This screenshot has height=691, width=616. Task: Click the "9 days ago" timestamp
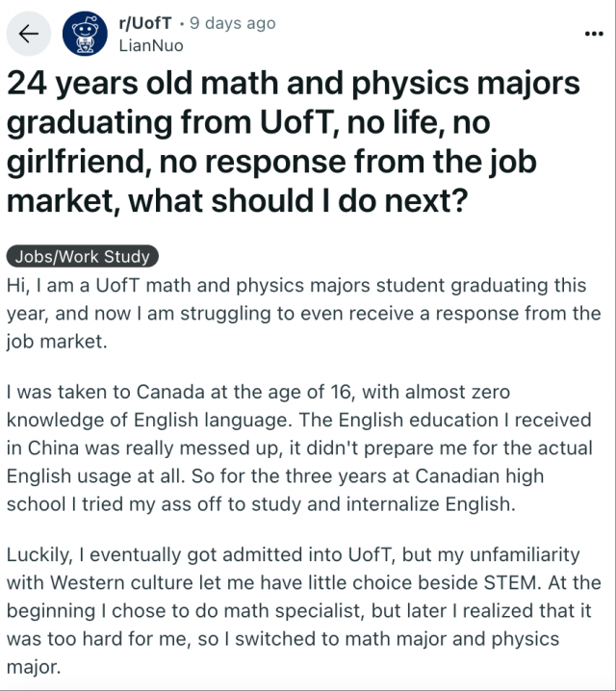point(232,23)
